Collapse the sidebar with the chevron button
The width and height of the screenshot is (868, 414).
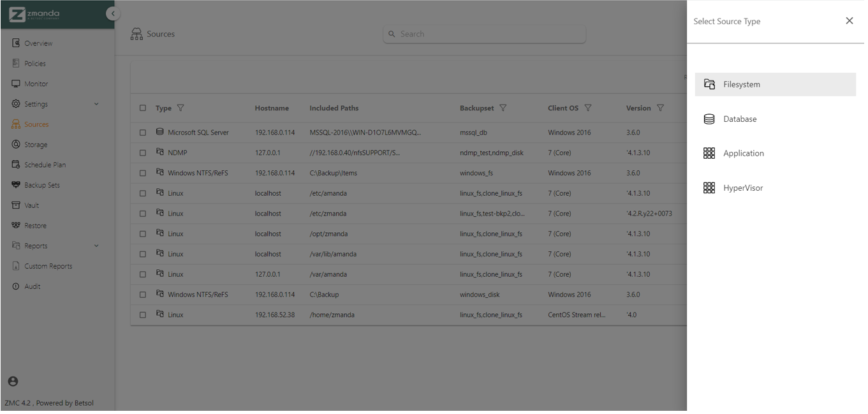[x=113, y=13]
